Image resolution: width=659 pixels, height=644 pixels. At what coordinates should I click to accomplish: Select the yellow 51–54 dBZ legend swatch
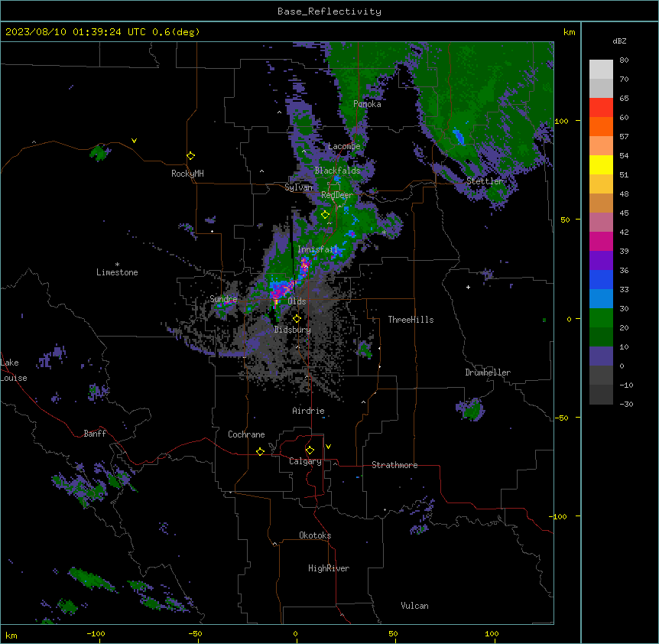tap(601, 164)
